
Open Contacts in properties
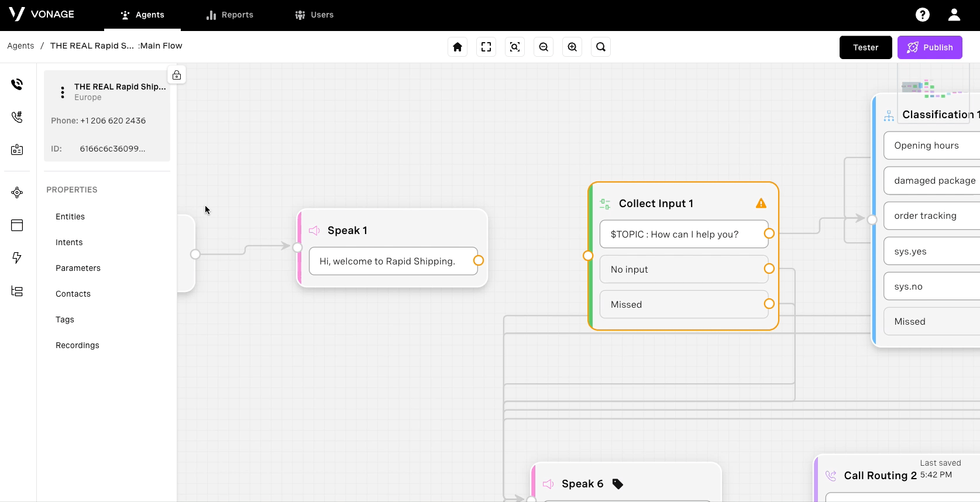(73, 294)
